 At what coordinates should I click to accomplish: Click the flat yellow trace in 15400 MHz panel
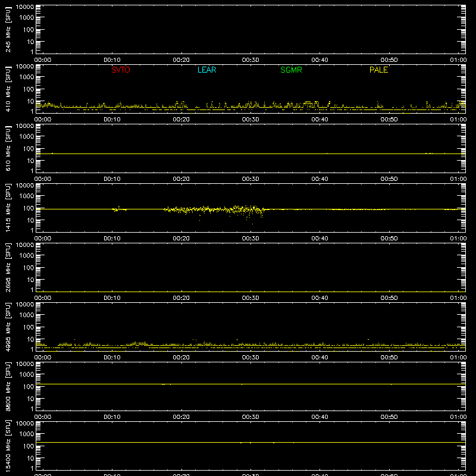[250, 442]
